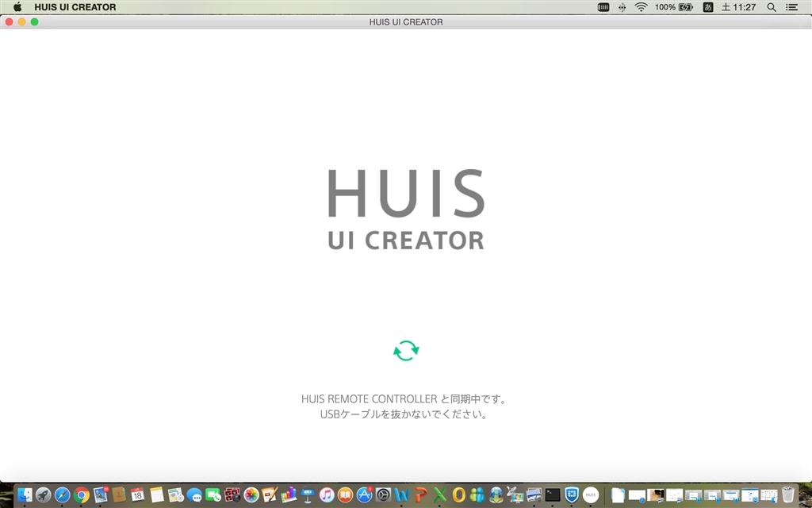The width and height of the screenshot is (812, 508).
Task: Open Remote Desktop satellite icon in the Dock
Action: click(x=515, y=495)
